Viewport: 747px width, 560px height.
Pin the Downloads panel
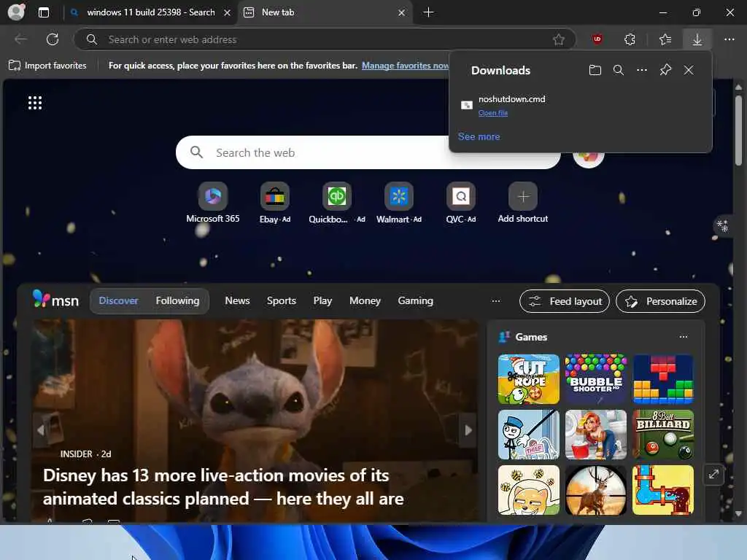665,71
